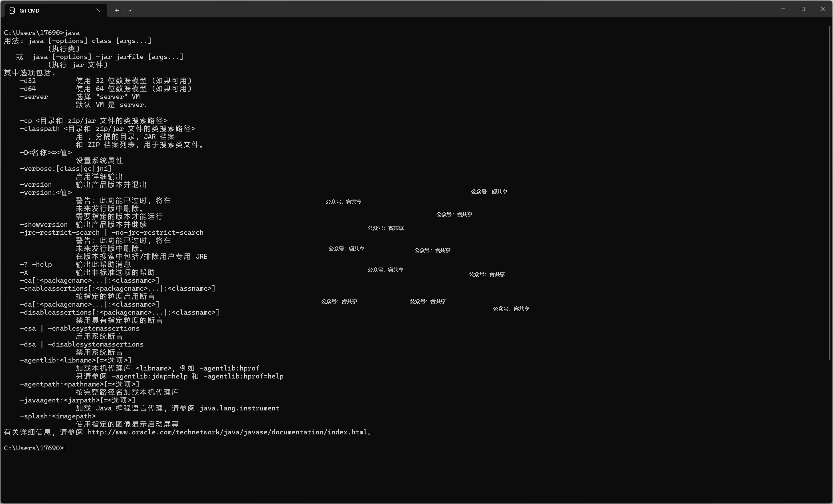Viewport: 833px width, 504px height.
Task: Click the '-version:<值>' option line
Action: click(46, 193)
